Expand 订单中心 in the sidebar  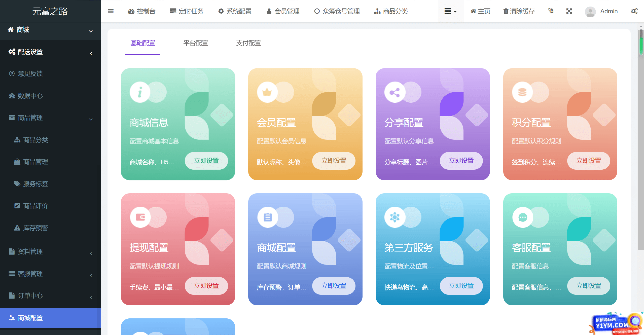pos(50,295)
